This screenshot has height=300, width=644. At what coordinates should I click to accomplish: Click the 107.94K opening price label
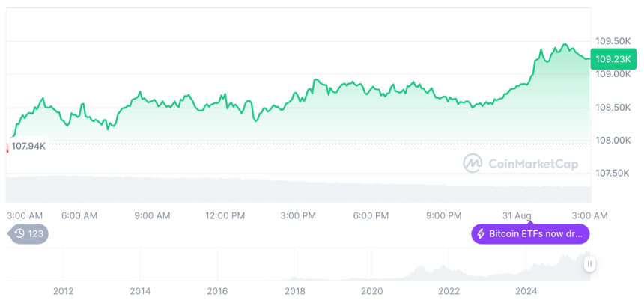click(28, 146)
